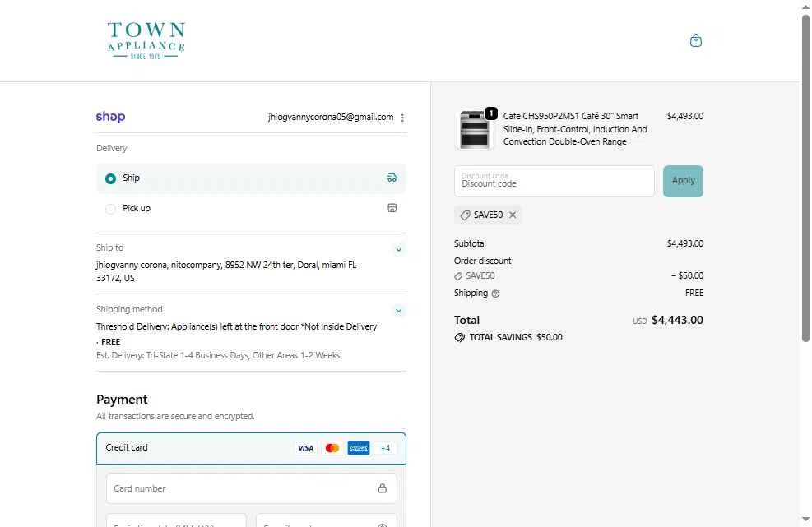Click the Est. Delivery Tri-State text
812x527 pixels.
(x=218, y=356)
